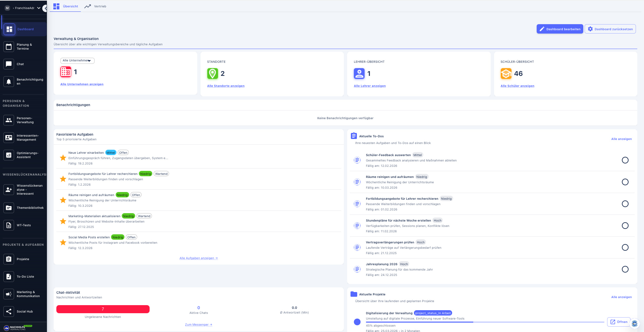Collapse the sidebar with the arrow button
Image resolution: width=644 pixels, height=332 pixels.
coord(45,8)
